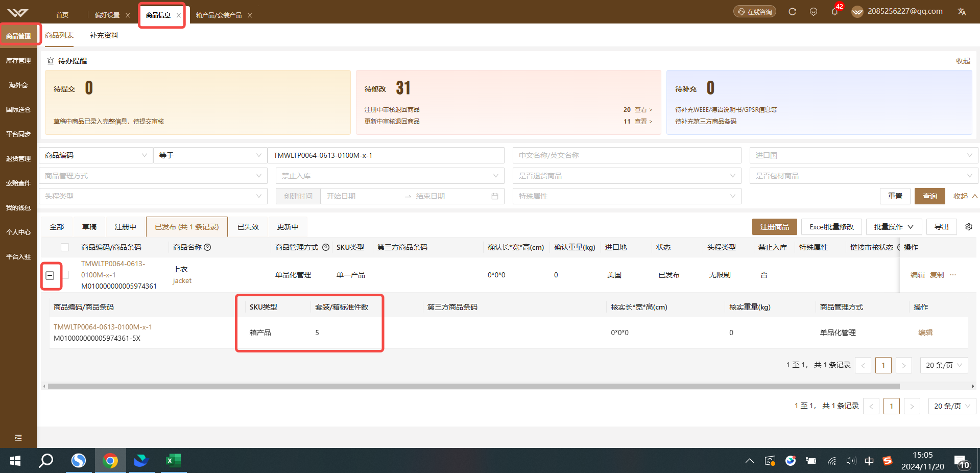980x473 pixels.
Task: Open the 头程类型 filter dropdown
Action: tap(153, 196)
